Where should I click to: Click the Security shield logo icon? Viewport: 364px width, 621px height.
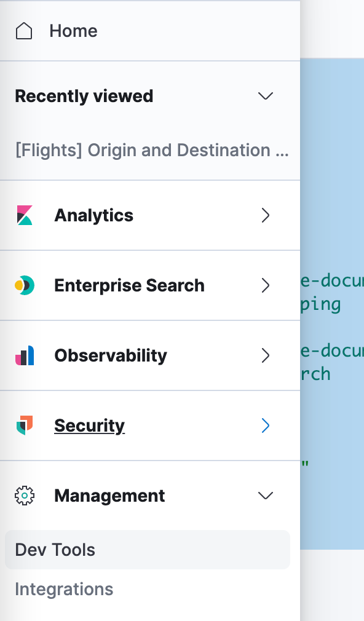[25, 425]
